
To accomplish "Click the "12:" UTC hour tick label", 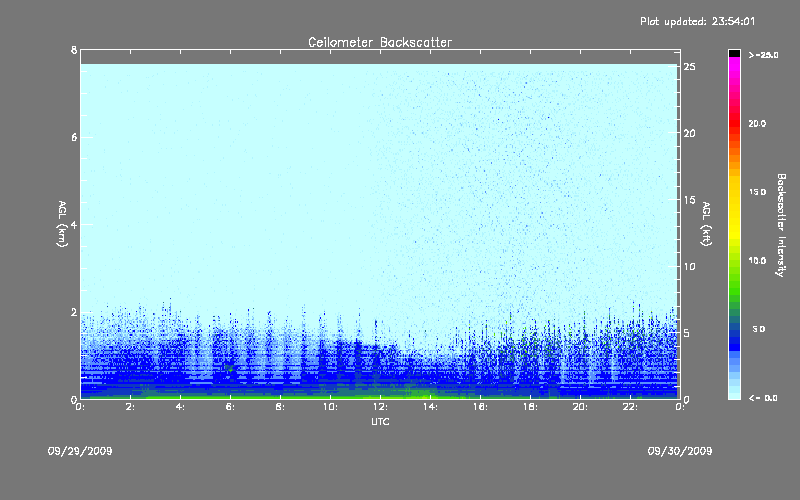I will pos(380,407).
